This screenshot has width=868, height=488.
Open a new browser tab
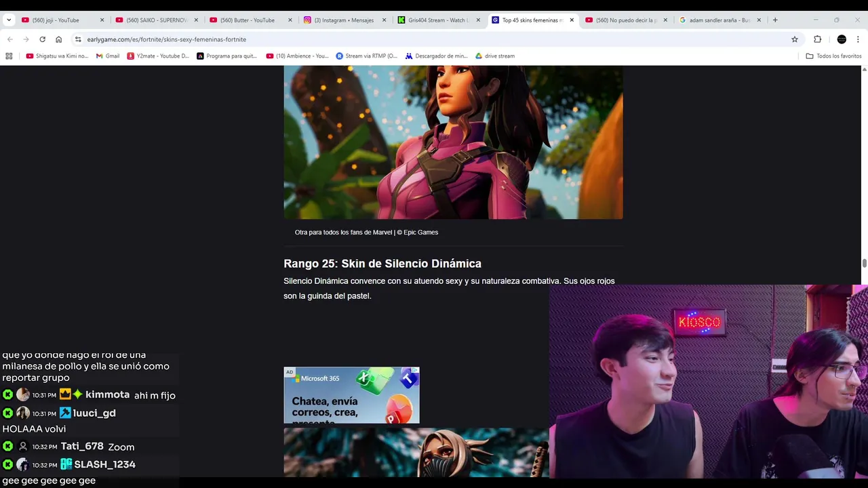(x=775, y=20)
